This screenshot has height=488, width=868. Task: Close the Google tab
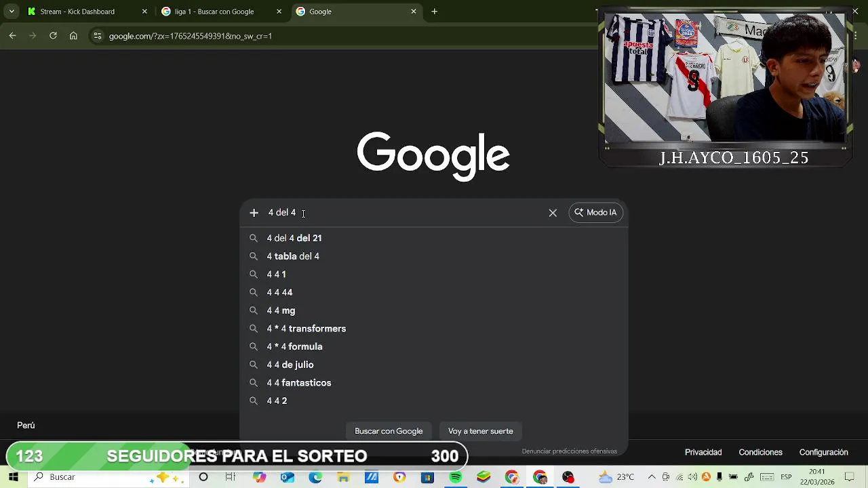point(414,12)
